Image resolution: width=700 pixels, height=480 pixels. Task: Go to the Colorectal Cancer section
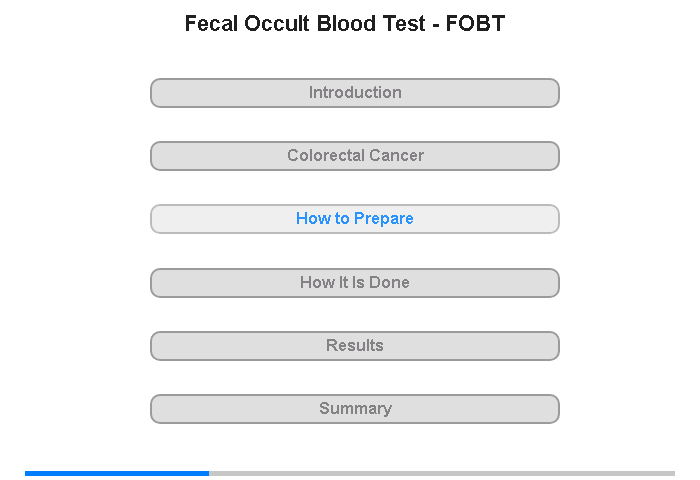pyautogui.click(x=354, y=156)
